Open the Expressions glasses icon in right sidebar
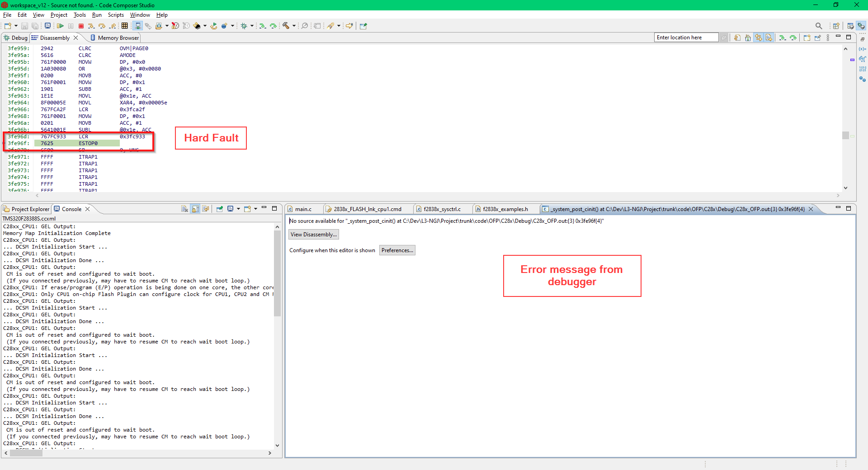 (x=863, y=59)
